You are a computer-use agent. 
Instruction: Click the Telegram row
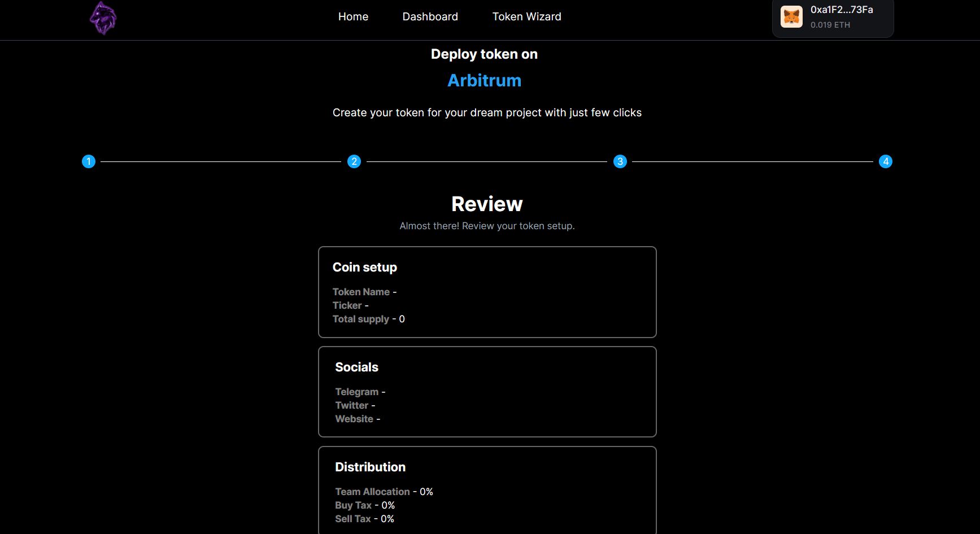tap(360, 392)
